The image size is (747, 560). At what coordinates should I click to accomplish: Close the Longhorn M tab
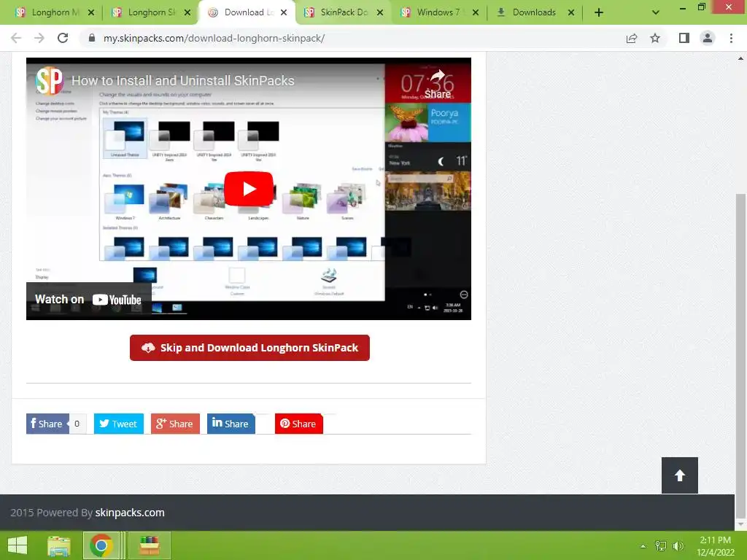(x=91, y=12)
